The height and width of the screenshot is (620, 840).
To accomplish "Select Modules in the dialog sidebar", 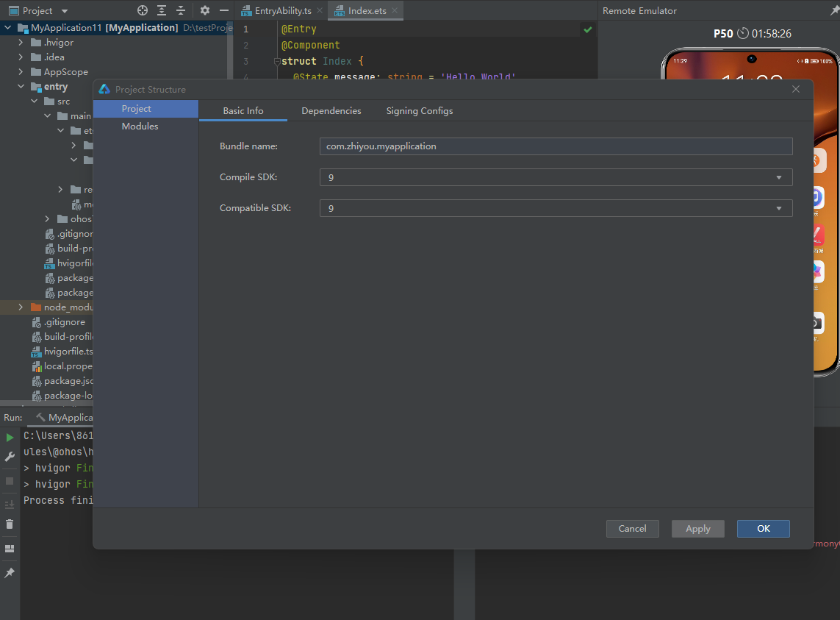I will tap(146, 127).
